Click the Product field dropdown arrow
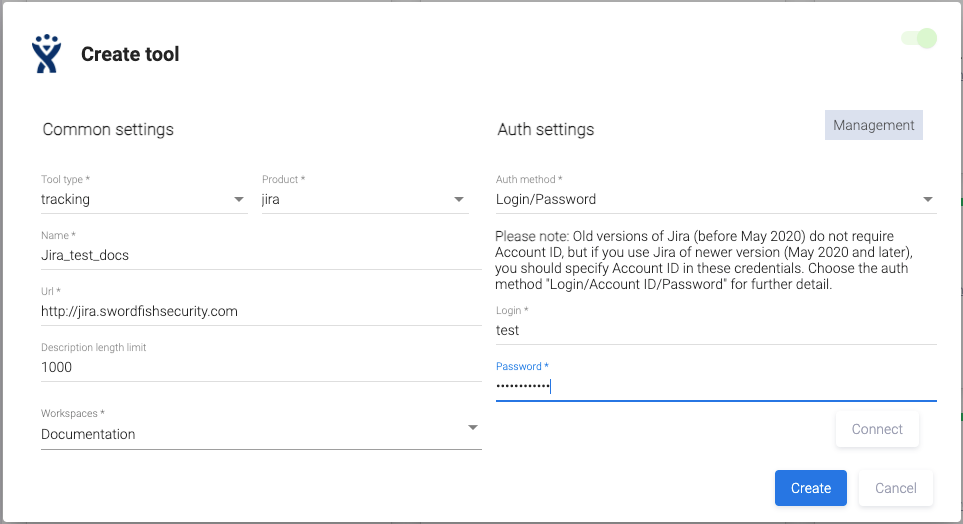Image resolution: width=963 pixels, height=524 pixels. click(x=459, y=200)
